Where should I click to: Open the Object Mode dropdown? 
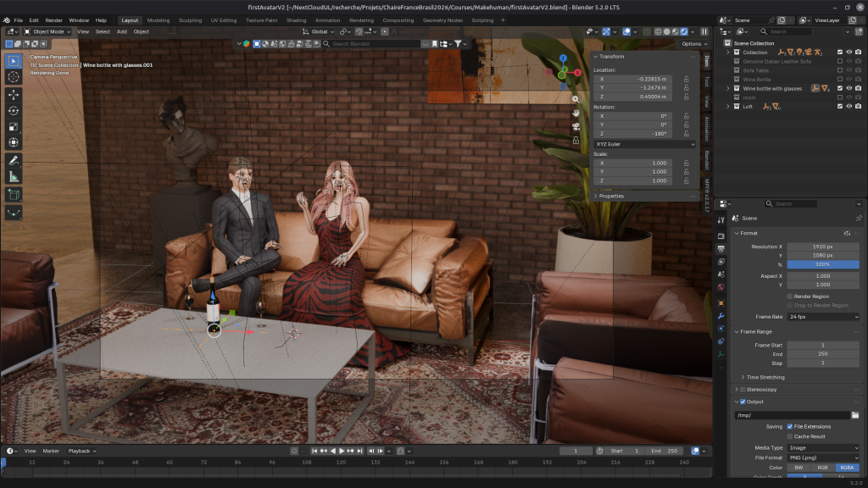point(47,31)
